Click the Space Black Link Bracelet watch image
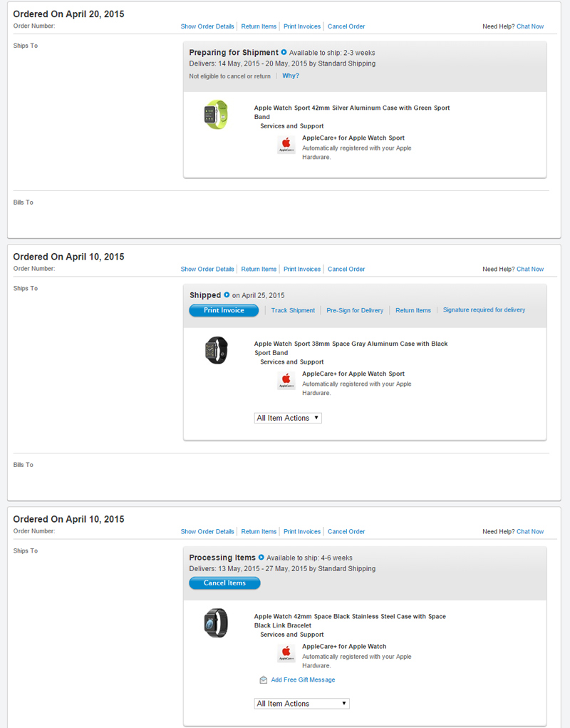Screen dimensions: 570x728 216,623
